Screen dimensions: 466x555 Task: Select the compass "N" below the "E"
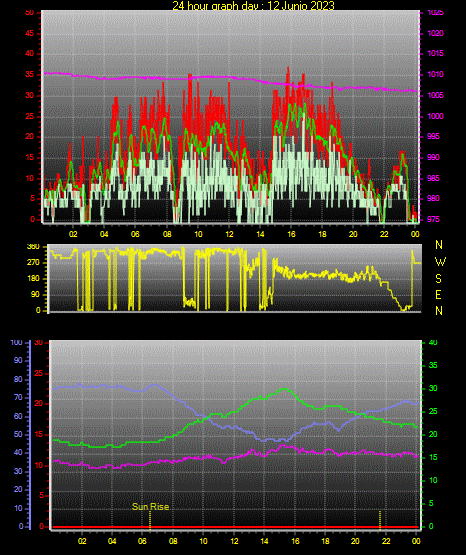click(x=439, y=311)
